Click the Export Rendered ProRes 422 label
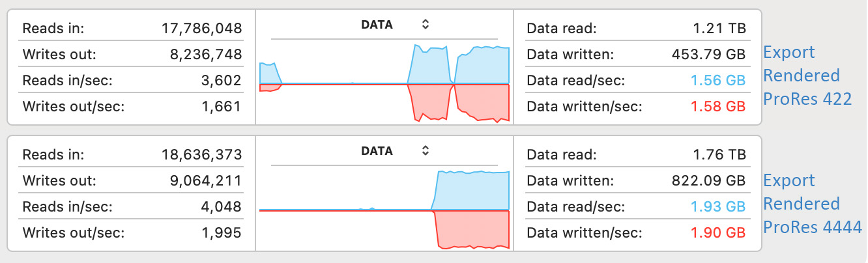This screenshot has width=868, height=263. 807,76
